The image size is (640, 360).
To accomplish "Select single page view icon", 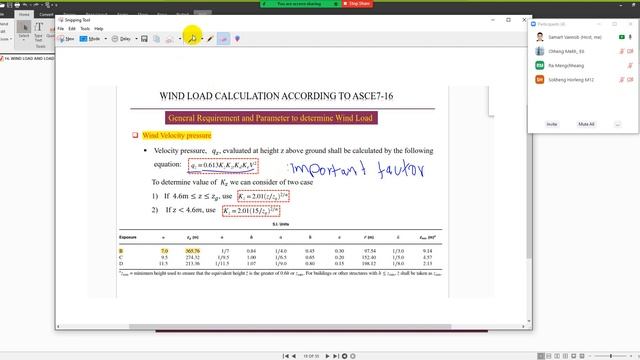I will [x=541, y=356].
